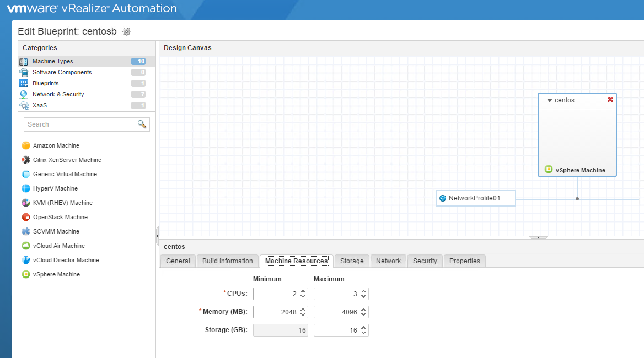Increase maximum Storage stepper

point(363,328)
